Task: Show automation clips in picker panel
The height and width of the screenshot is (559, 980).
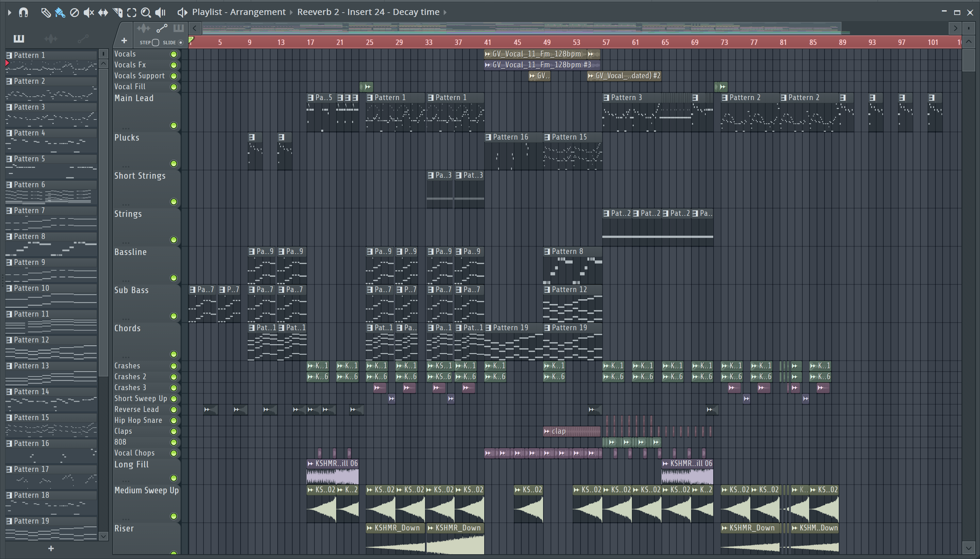Action: coord(83,38)
